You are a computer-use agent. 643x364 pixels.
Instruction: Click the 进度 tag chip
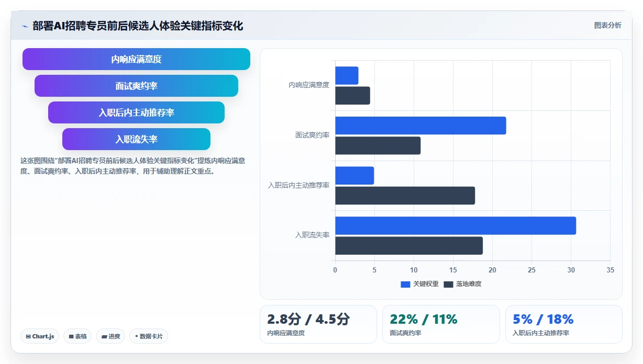pyautogui.click(x=110, y=336)
